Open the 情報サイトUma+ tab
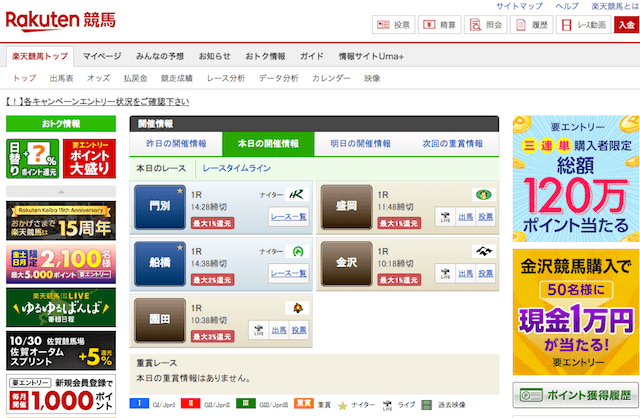The width and height of the screenshot is (640, 418). coord(371,56)
